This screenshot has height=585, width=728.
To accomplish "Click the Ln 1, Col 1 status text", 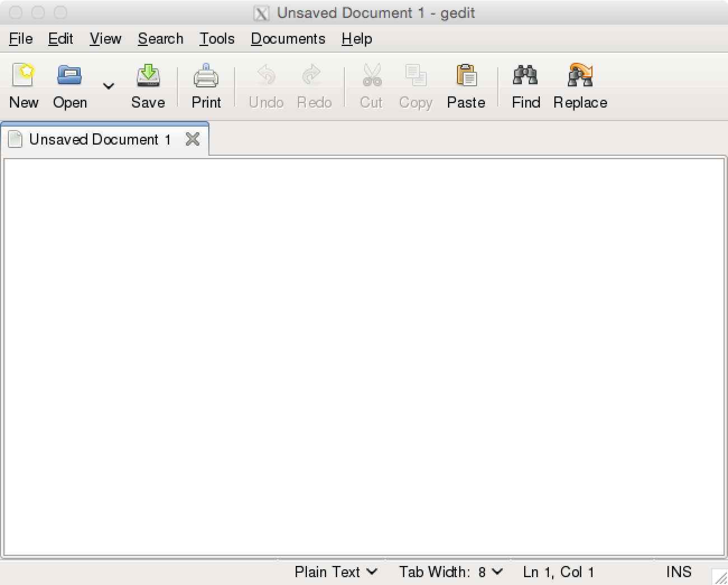I will 558,572.
